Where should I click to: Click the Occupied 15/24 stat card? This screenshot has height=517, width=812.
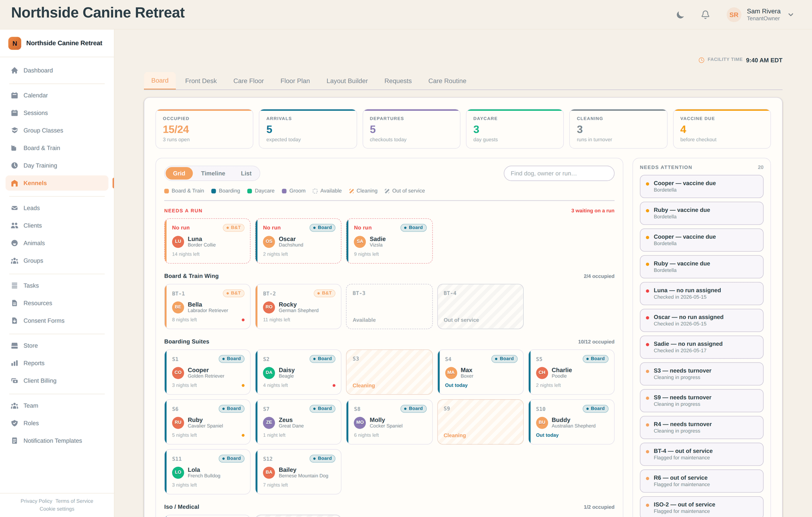click(x=204, y=129)
